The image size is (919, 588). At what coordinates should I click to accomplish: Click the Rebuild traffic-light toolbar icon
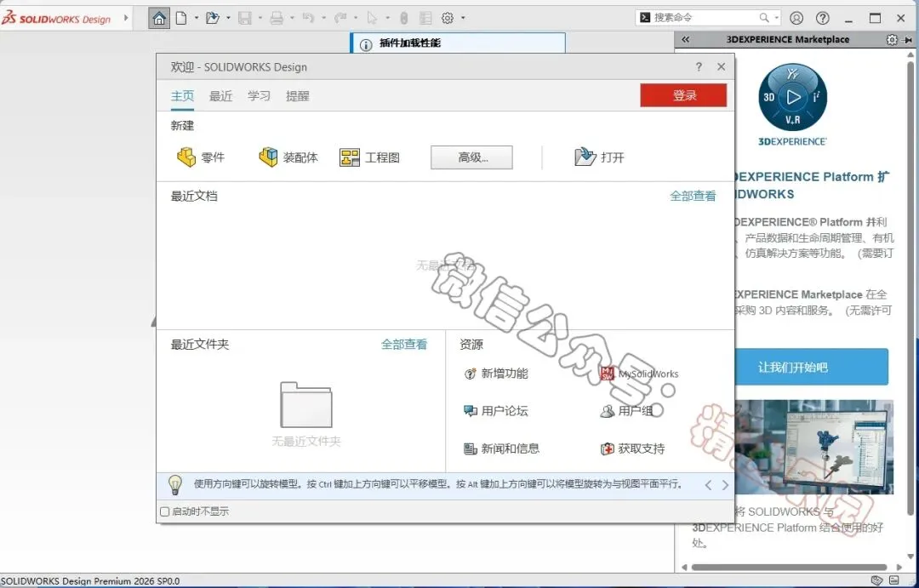[x=404, y=18]
